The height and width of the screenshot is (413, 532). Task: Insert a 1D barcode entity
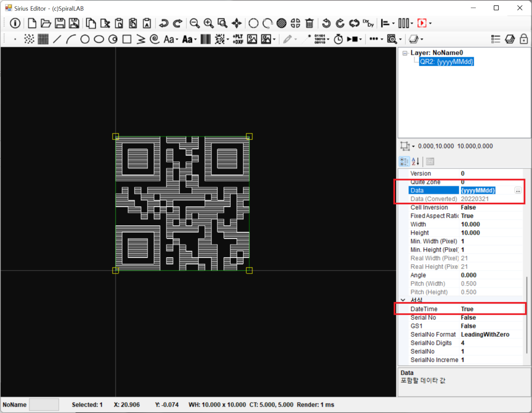(x=206, y=39)
